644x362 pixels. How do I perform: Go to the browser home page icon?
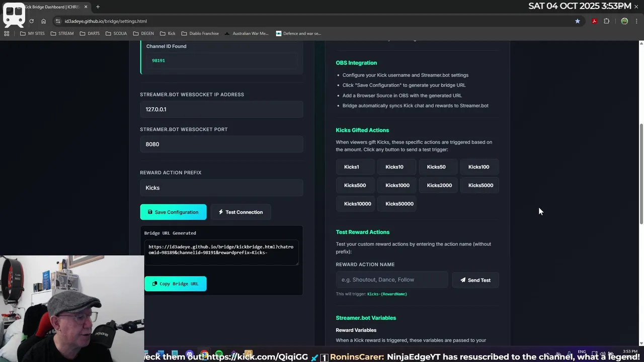point(43,21)
